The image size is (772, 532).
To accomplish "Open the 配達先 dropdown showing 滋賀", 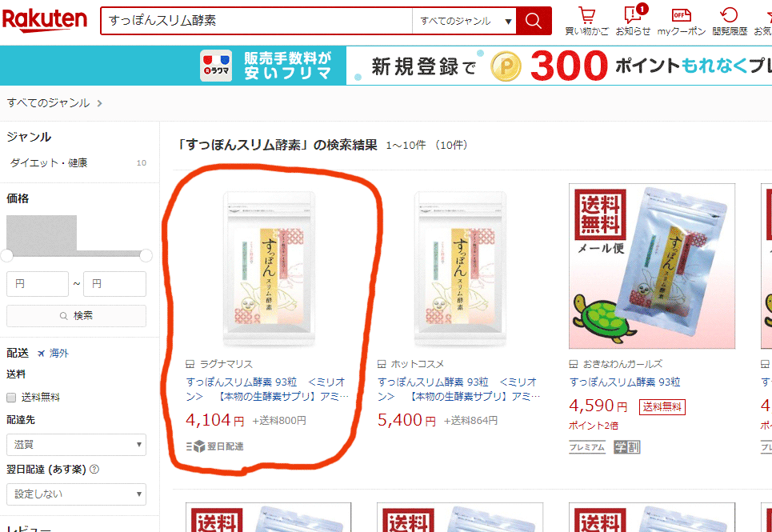I will coord(76,444).
